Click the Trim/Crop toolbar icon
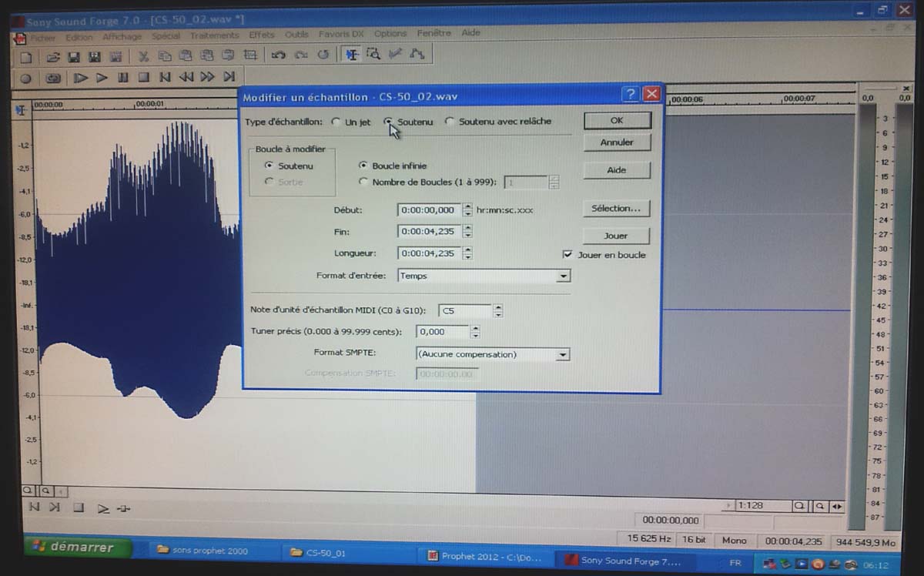The height and width of the screenshot is (576, 924). [x=250, y=55]
